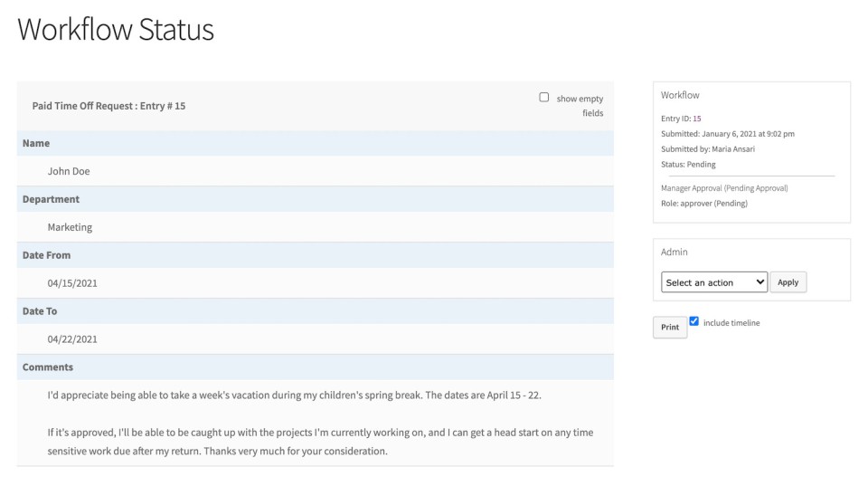Open the Select an action dropdown
Screen dimensions: 868x486
coord(713,282)
